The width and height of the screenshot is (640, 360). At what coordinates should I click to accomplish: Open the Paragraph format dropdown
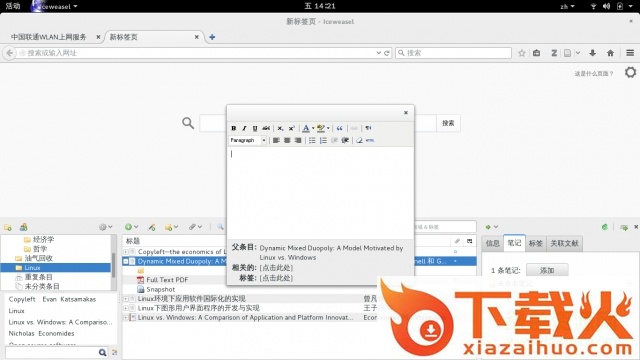tap(248, 140)
